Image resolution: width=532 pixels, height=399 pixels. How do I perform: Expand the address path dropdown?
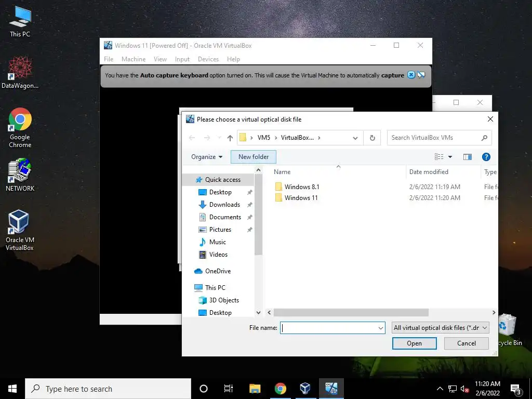(x=355, y=138)
